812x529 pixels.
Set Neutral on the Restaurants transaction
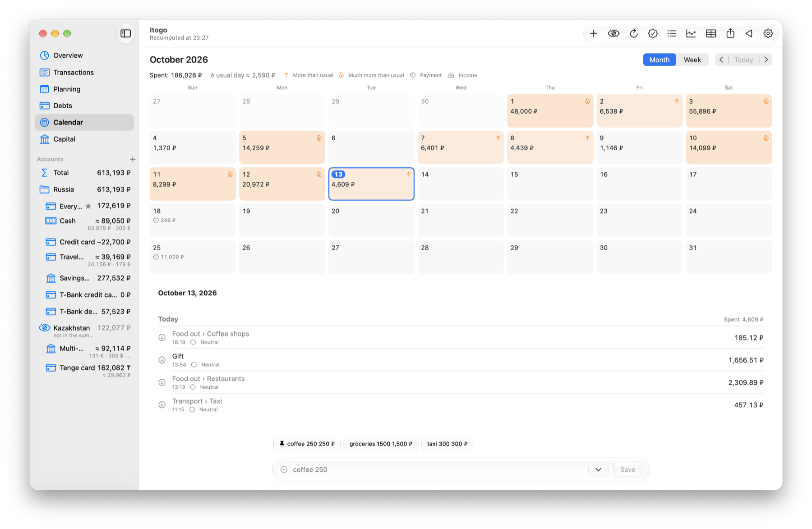click(193, 387)
